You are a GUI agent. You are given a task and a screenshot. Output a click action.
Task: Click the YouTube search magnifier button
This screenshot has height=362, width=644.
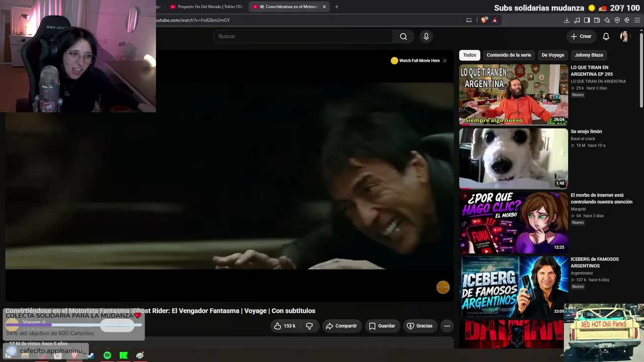coord(403,36)
